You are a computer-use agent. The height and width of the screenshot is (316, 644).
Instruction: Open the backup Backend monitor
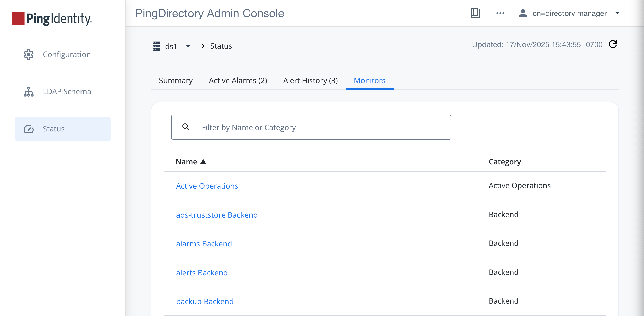pyautogui.click(x=205, y=301)
